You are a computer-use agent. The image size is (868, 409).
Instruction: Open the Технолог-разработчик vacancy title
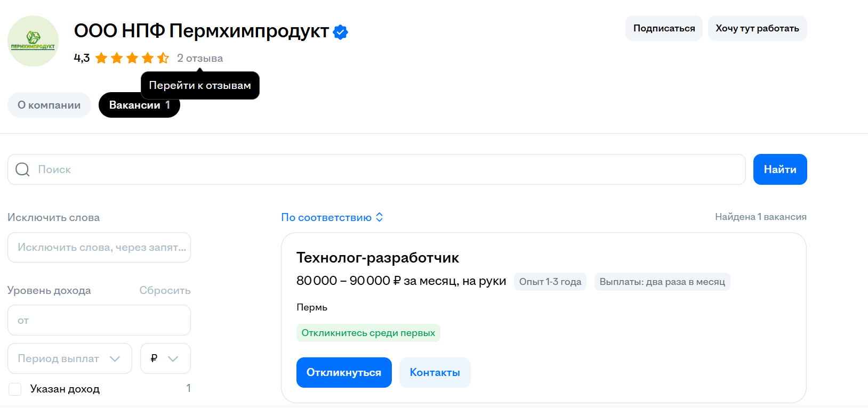377,258
